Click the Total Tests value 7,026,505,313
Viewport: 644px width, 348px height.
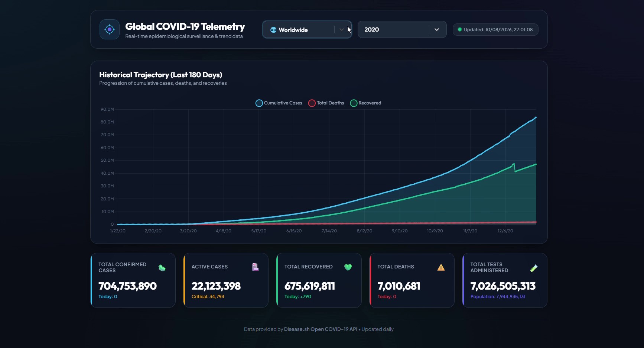(503, 286)
